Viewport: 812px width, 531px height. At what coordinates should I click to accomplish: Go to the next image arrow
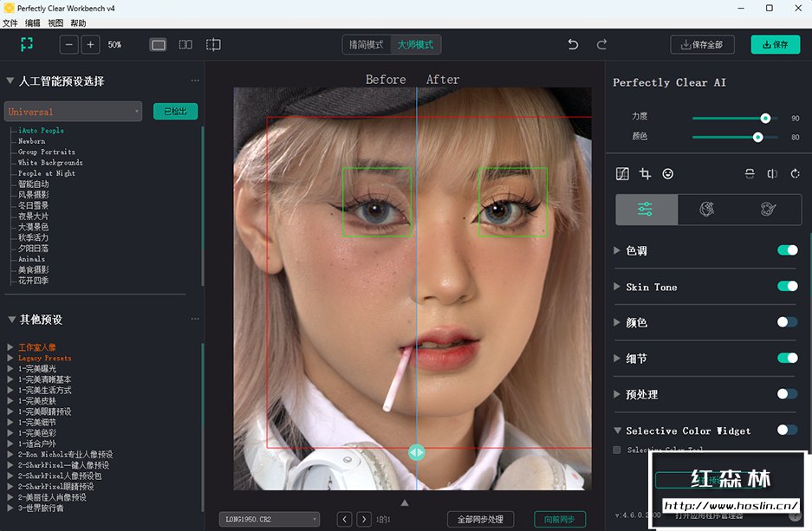click(364, 519)
